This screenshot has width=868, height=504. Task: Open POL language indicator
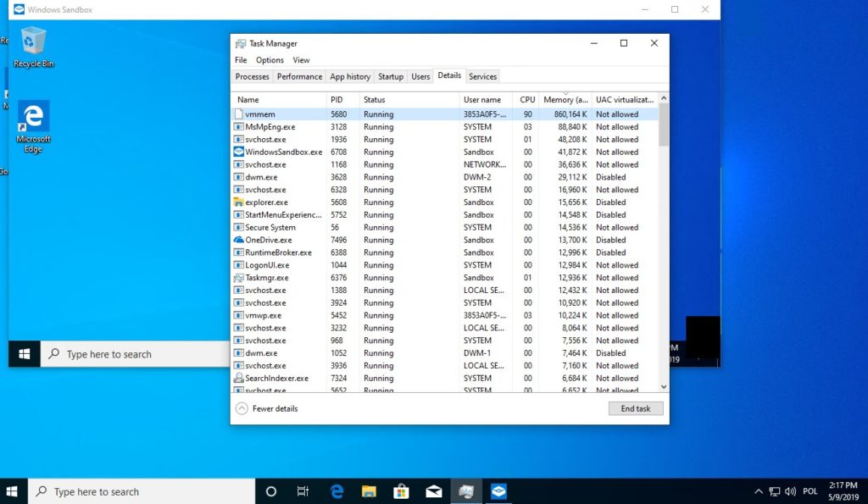click(x=810, y=491)
